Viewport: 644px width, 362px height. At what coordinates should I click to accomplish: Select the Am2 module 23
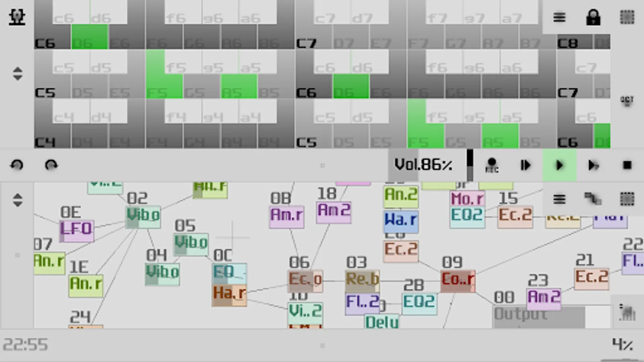pyautogui.click(x=544, y=299)
